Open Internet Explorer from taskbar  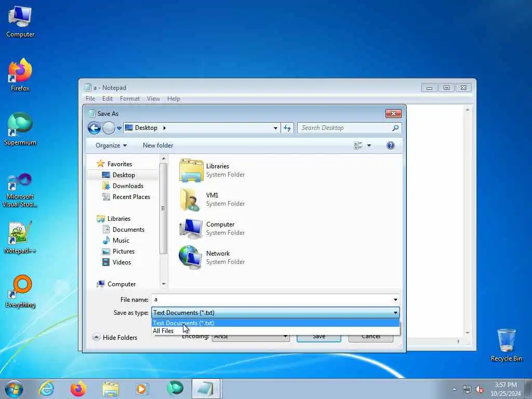[x=46, y=389]
